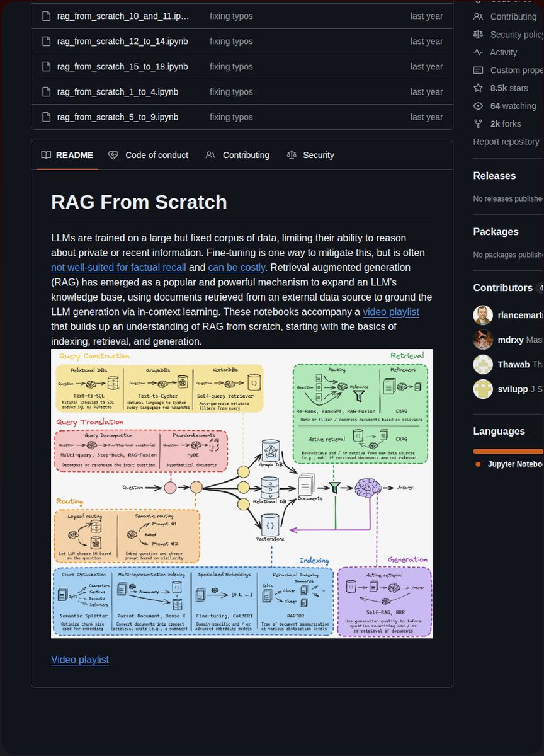Click 'fixing typos' commit for rag_from_scratch_12_to_14

point(231,41)
